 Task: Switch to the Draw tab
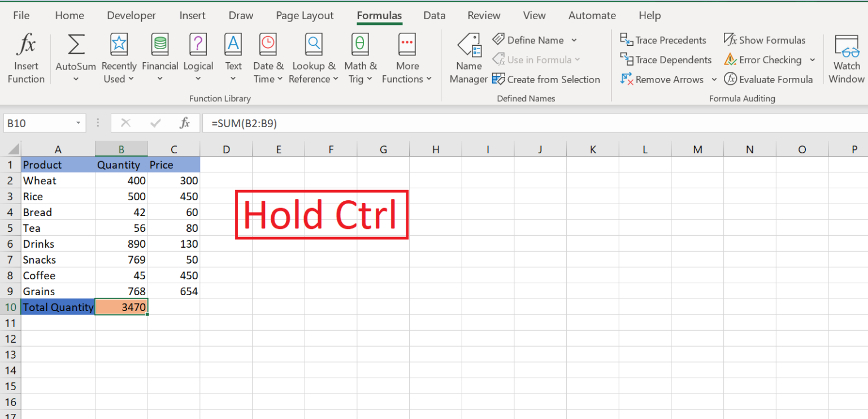[x=241, y=15]
